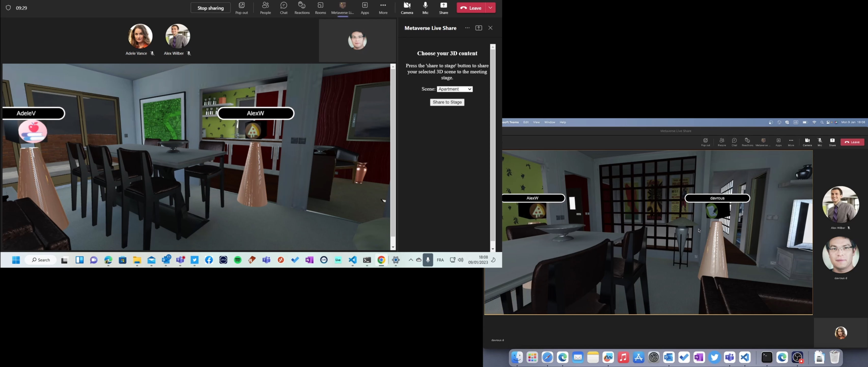The image size is (868, 367).
Task: Launch Spotify from the Windows taskbar
Action: click(x=237, y=260)
